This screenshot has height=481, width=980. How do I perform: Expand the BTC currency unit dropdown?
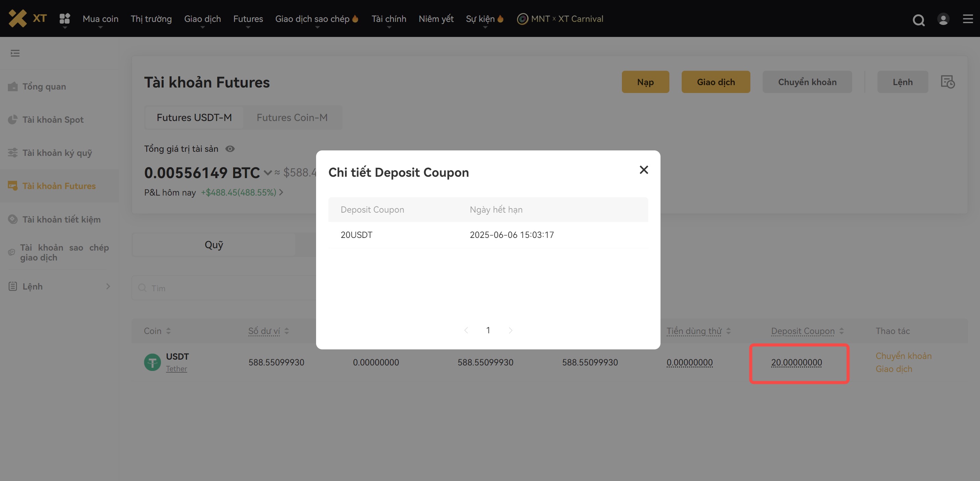click(x=268, y=173)
